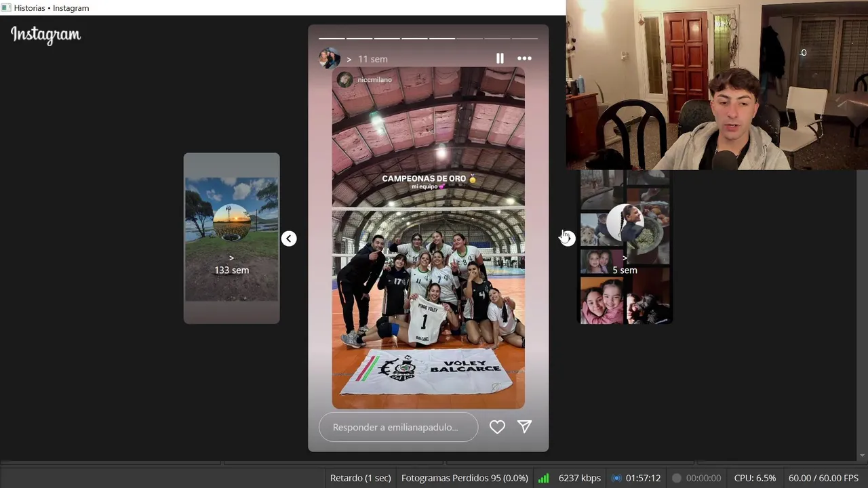868x488 pixels.
Task: Click the circular avatar on the 133 sem story
Action: tap(231, 223)
